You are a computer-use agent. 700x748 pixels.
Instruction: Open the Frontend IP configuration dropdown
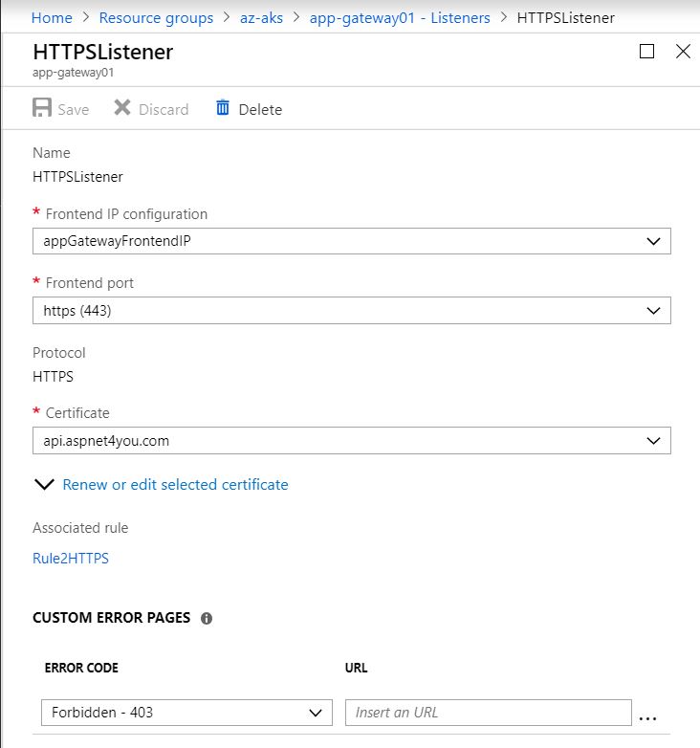(x=351, y=241)
